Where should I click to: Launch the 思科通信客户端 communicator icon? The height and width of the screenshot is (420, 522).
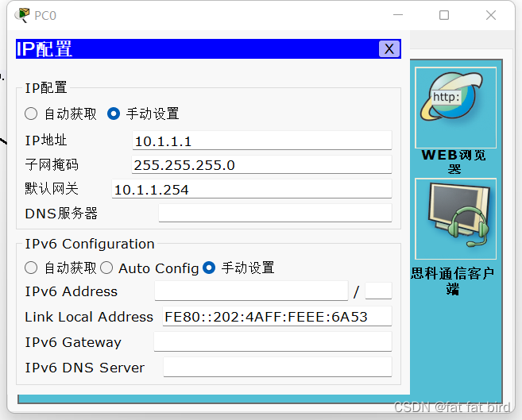(x=455, y=219)
